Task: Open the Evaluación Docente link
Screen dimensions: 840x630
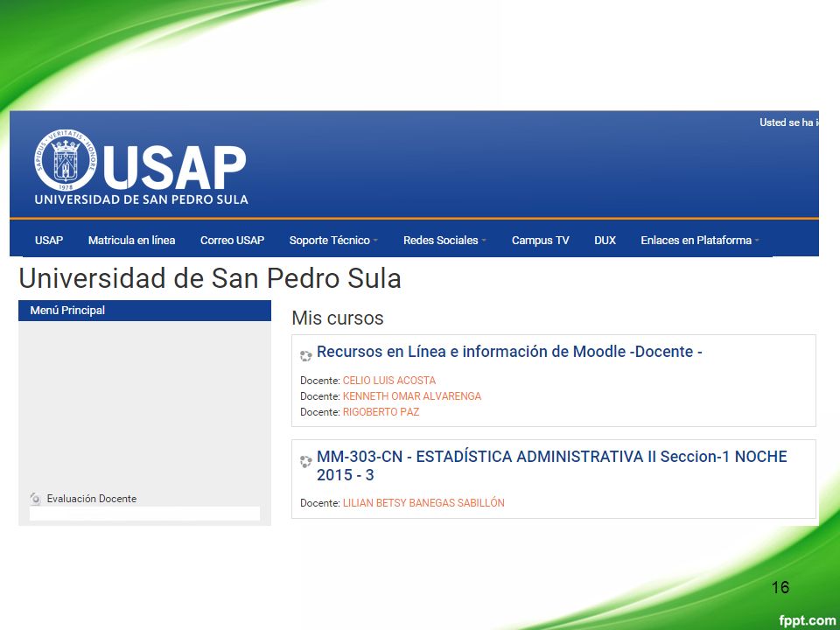Action: coord(92,499)
